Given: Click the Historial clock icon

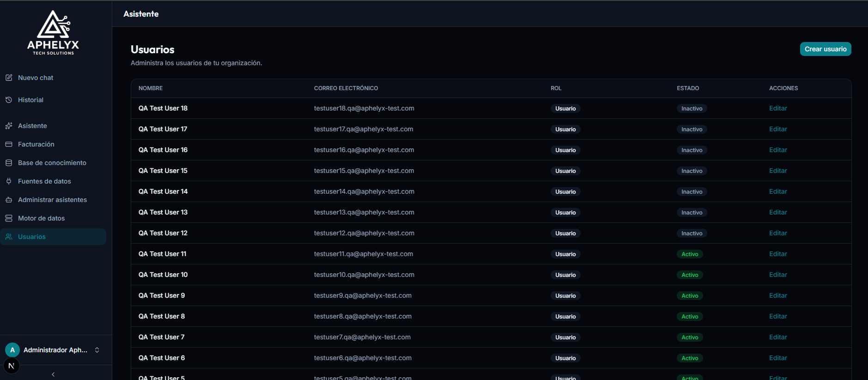Looking at the screenshot, I should pyautogui.click(x=9, y=100).
